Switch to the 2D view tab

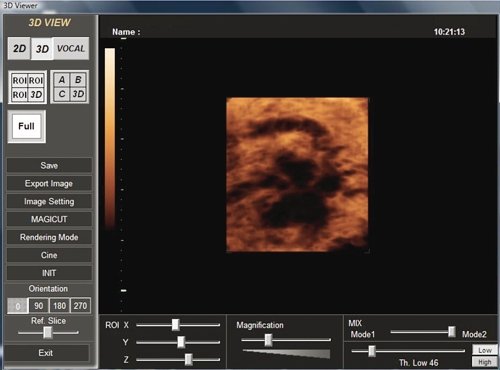coord(19,49)
